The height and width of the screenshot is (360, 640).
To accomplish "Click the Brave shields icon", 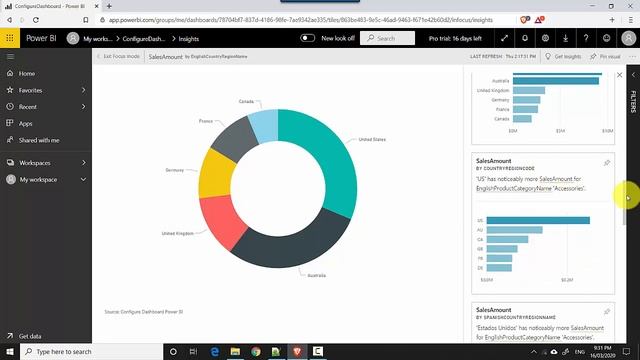I will pos(525,20).
